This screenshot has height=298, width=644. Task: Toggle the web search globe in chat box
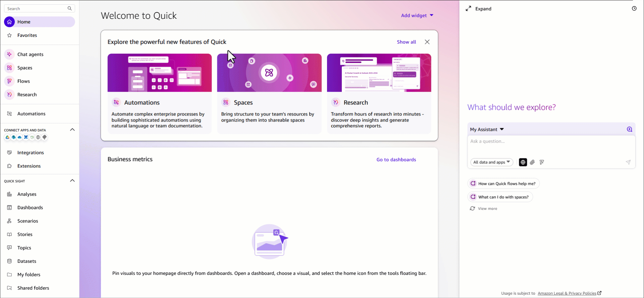[x=523, y=162]
